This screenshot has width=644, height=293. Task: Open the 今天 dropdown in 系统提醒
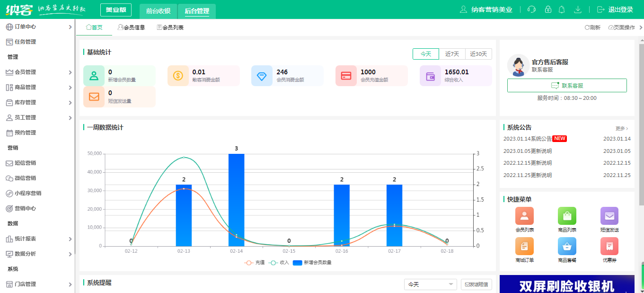tap(430, 284)
